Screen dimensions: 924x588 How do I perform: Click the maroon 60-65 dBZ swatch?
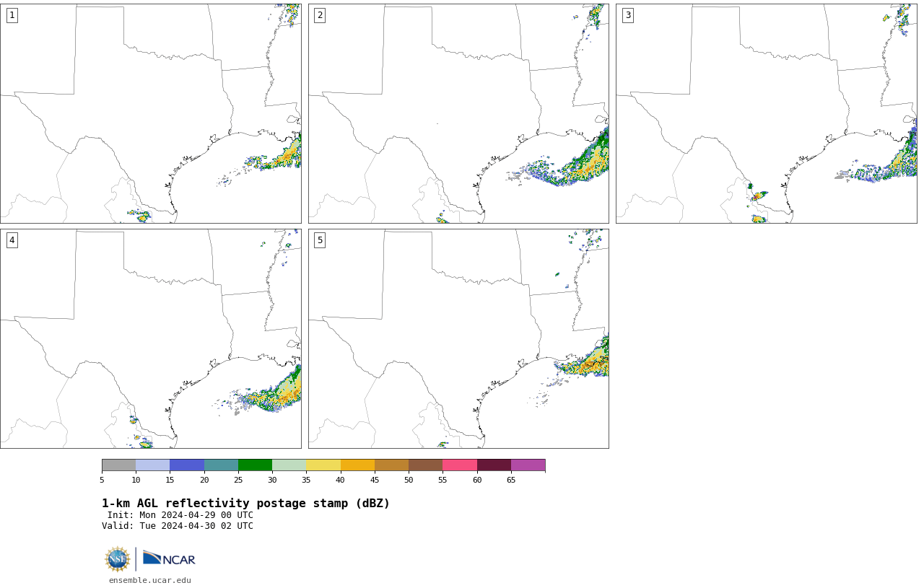click(494, 465)
